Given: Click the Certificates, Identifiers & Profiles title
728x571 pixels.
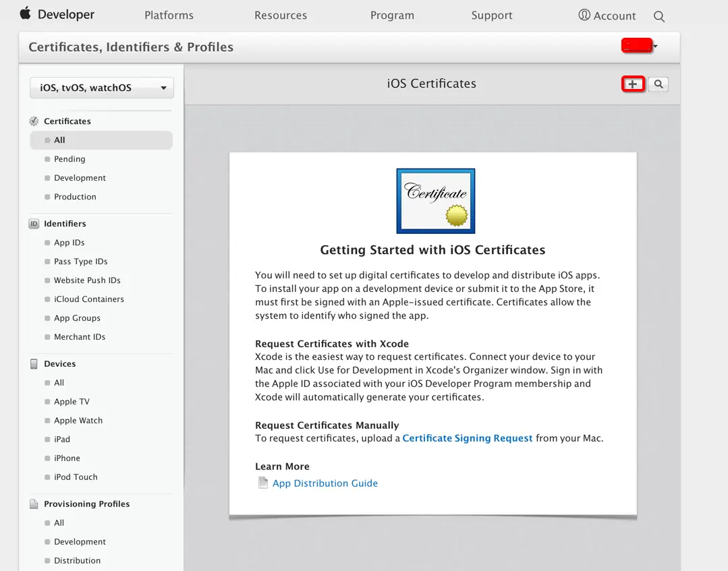Looking at the screenshot, I should tap(131, 47).
